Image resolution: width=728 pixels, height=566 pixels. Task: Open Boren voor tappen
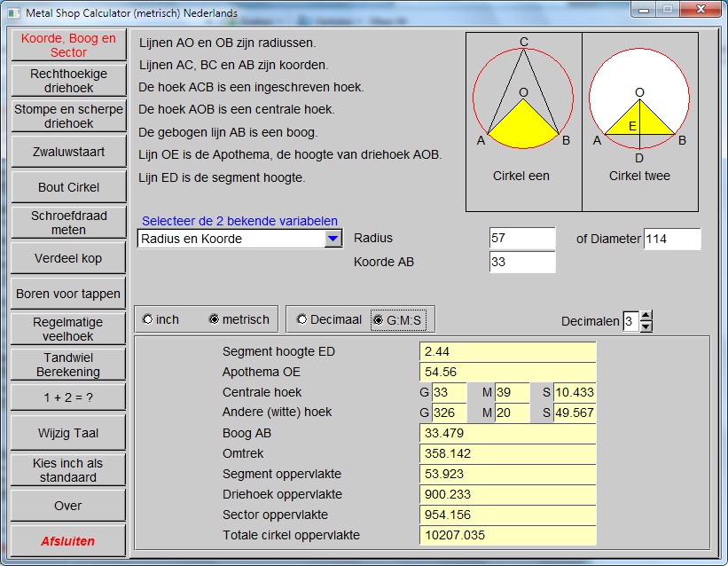point(68,294)
